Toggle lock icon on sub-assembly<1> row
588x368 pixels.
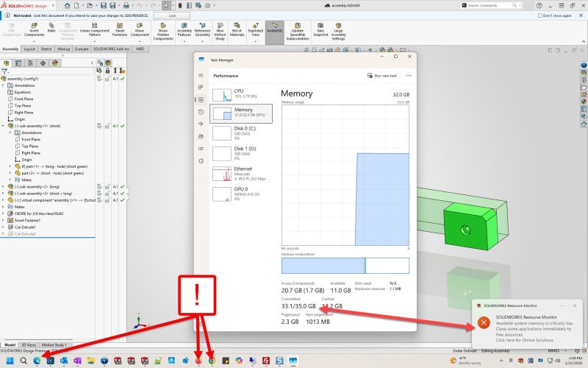pyautogui.click(x=107, y=126)
